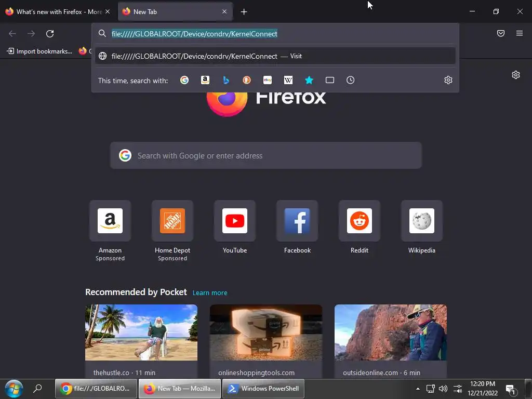Go forward one page
Viewport: 532px width, 399px height.
coord(31,34)
